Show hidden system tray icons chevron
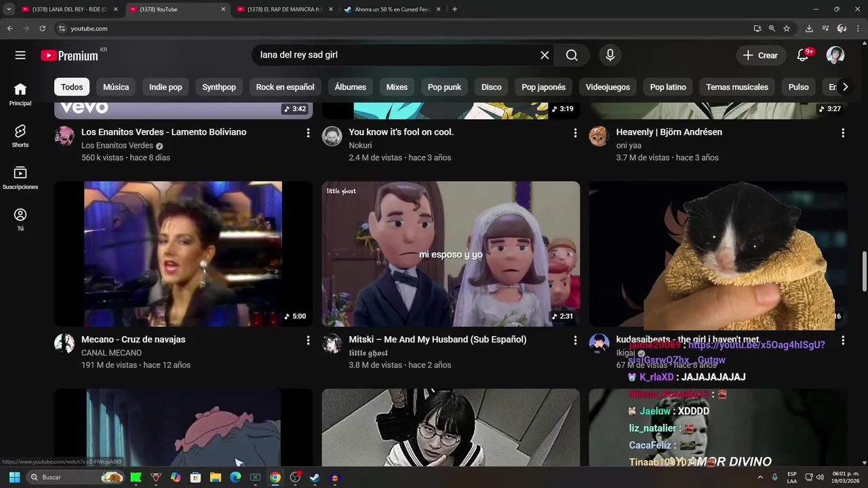This screenshot has height=488, width=868. tap(759, 477)
